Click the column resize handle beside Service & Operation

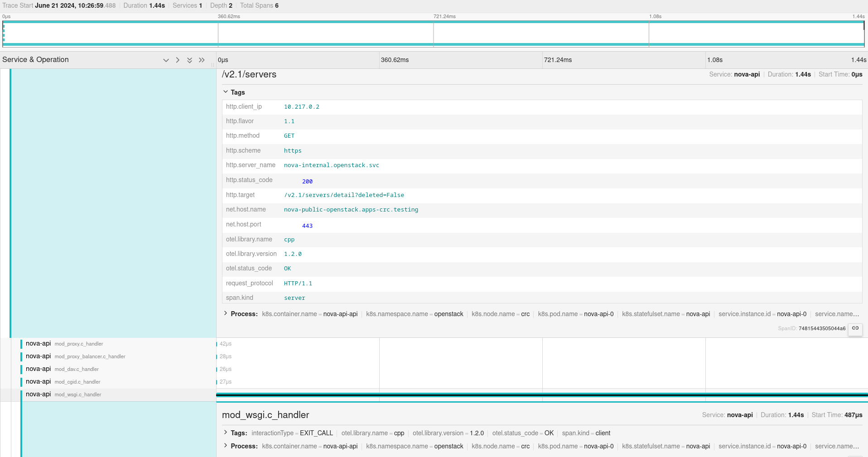212,65
